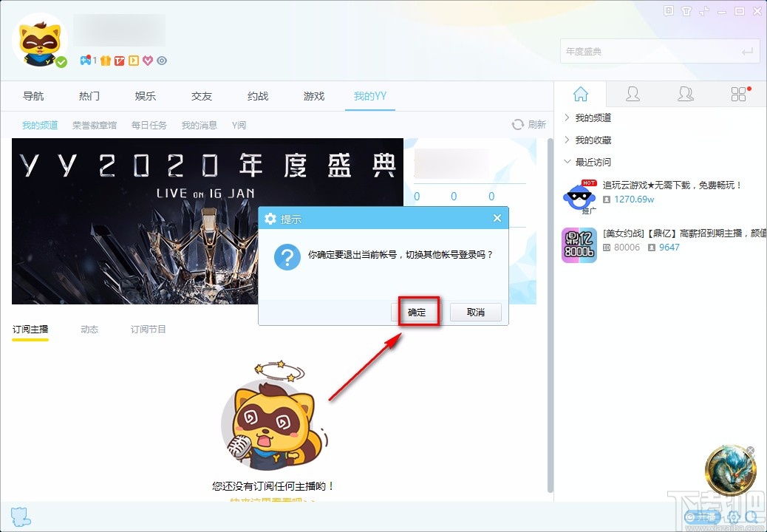Open the single-person friends tab

(x=633, y=94)
